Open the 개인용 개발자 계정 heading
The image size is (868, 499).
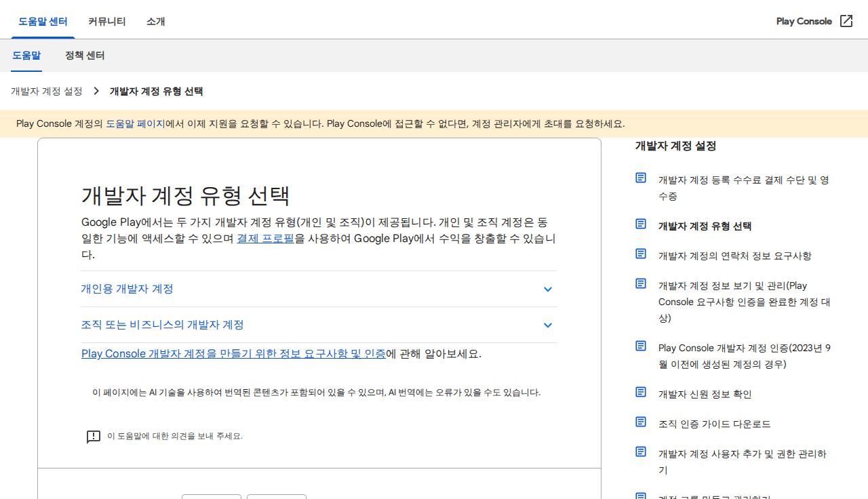[x=127, y=289]
